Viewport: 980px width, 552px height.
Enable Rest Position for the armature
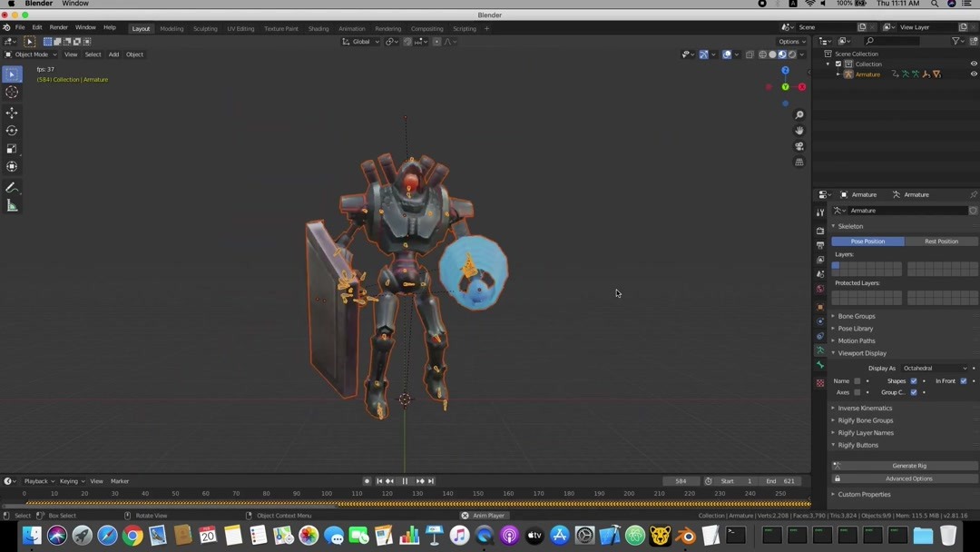pos(942,241)
